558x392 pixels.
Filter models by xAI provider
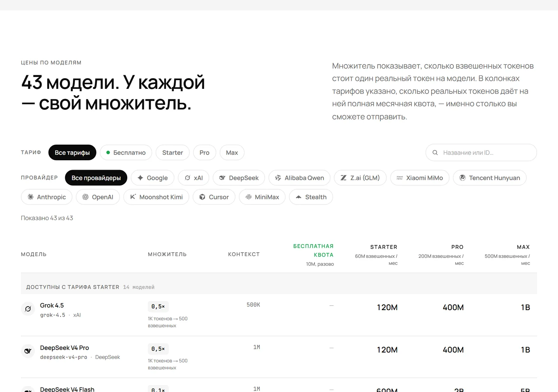coord(194,178)
